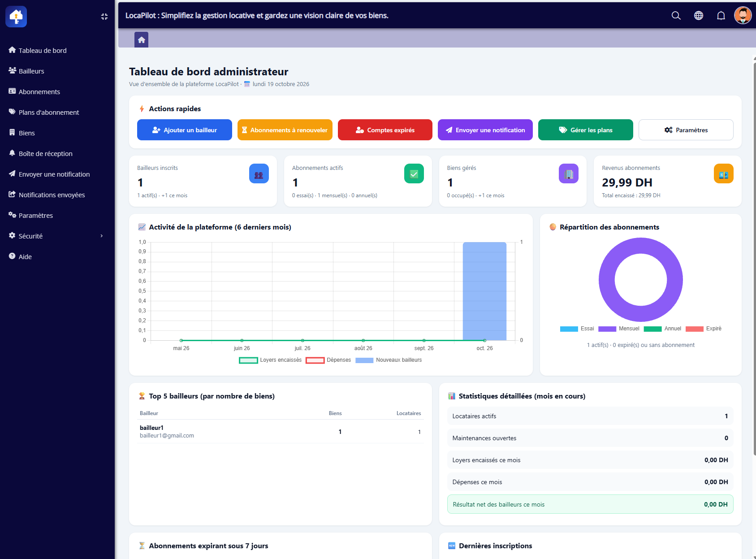Click the Biens gérés building icon

pyautogui.click(x=569, y=174)
